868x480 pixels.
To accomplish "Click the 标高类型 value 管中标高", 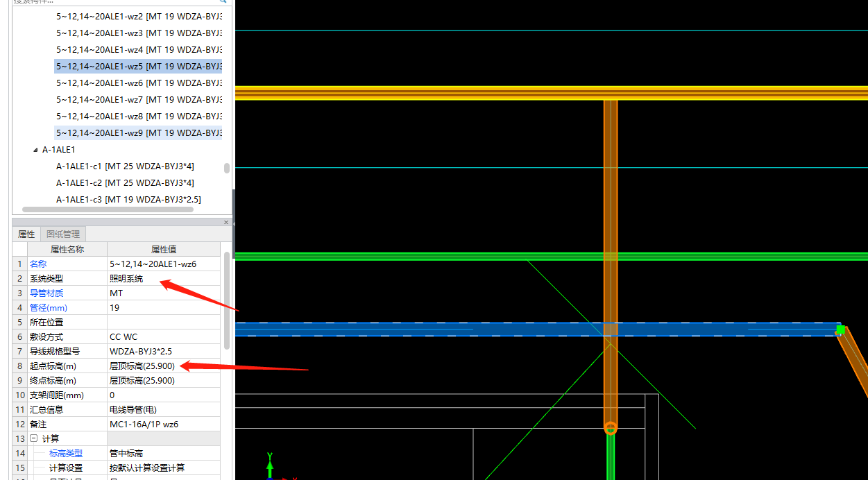I will pyautogui.click(x=164, y=453).
